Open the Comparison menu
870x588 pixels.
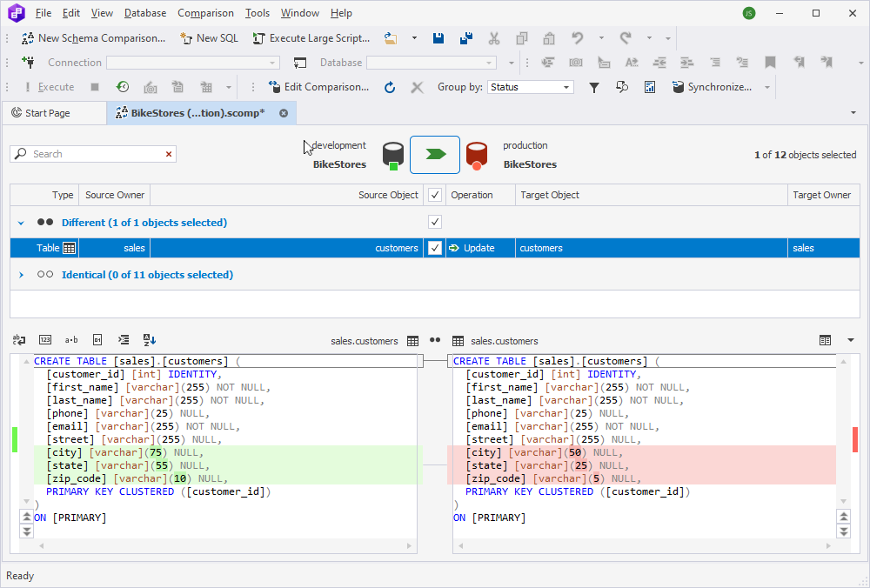pyautogui.click(x=205, y=13)
